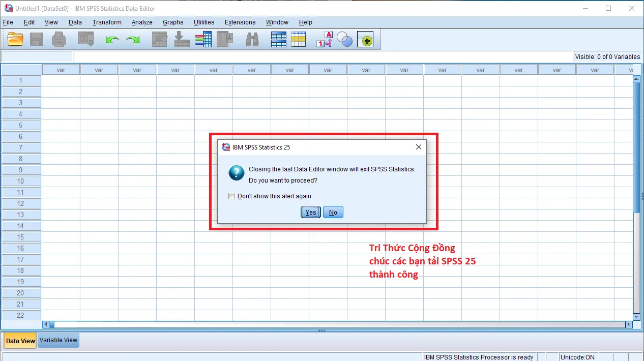644x361 pixels.
Task: Open a data file from the toolbar
Action: (15, 39)
